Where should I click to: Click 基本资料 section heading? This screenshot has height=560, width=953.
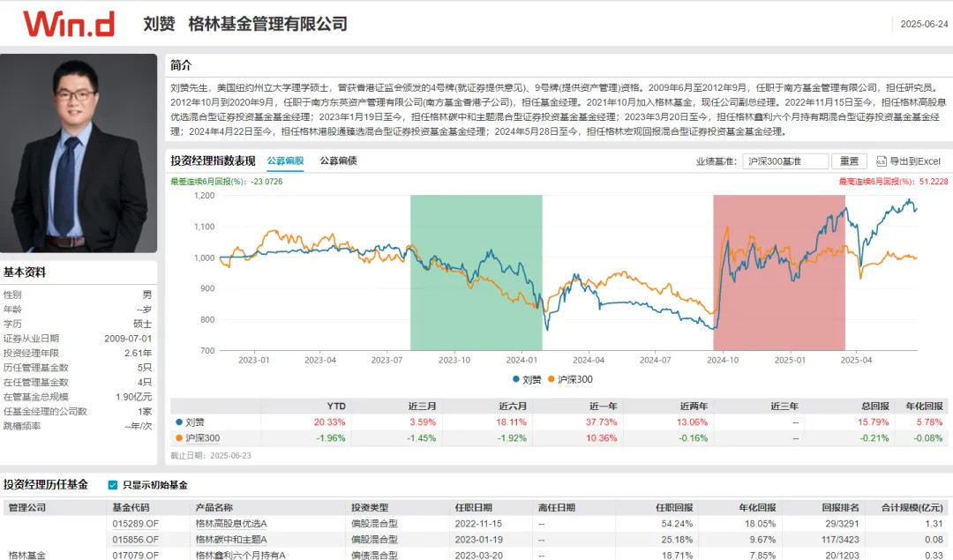click(25, 273)
